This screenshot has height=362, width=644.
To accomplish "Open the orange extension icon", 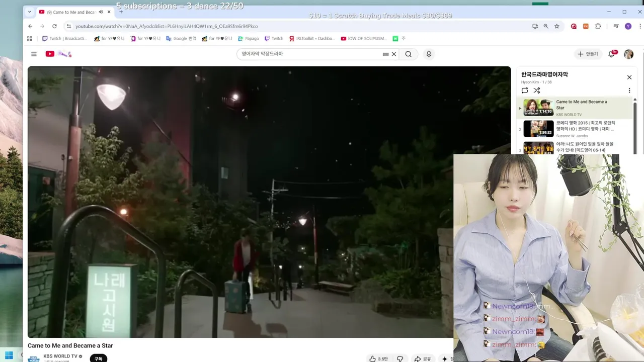I will point(586,26).
